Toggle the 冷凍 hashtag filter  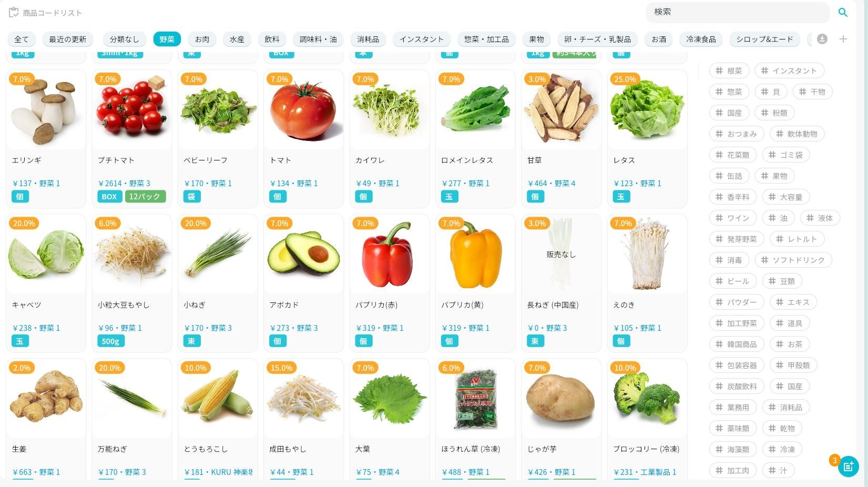[x=781, y=449]
